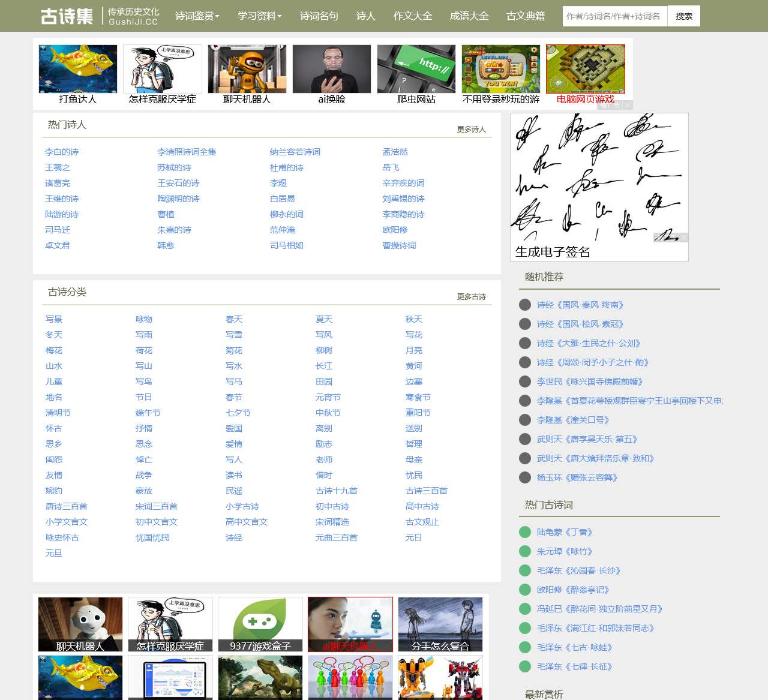Open the 杜甫的诗 link

(287, 167)
